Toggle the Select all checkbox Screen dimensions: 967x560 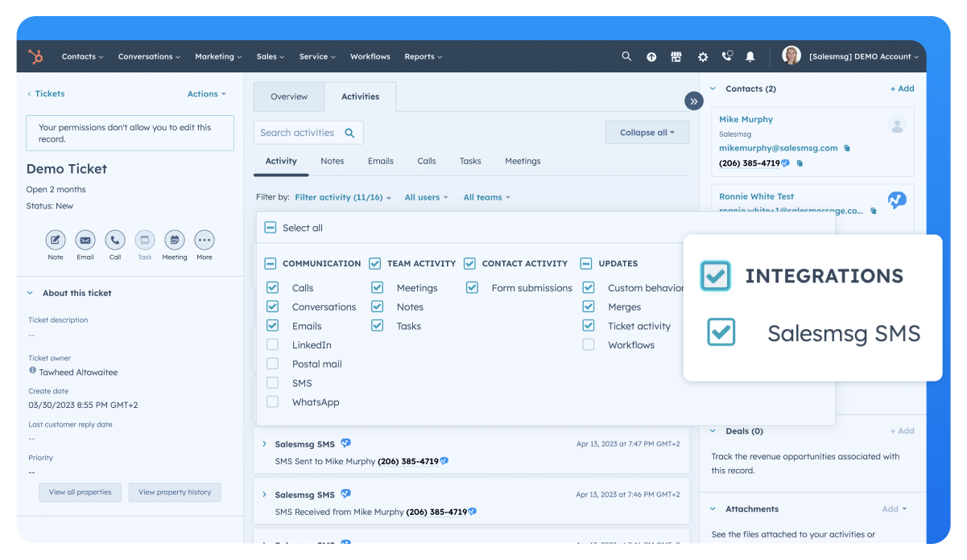pyautogui.click(x=270, y=227)
